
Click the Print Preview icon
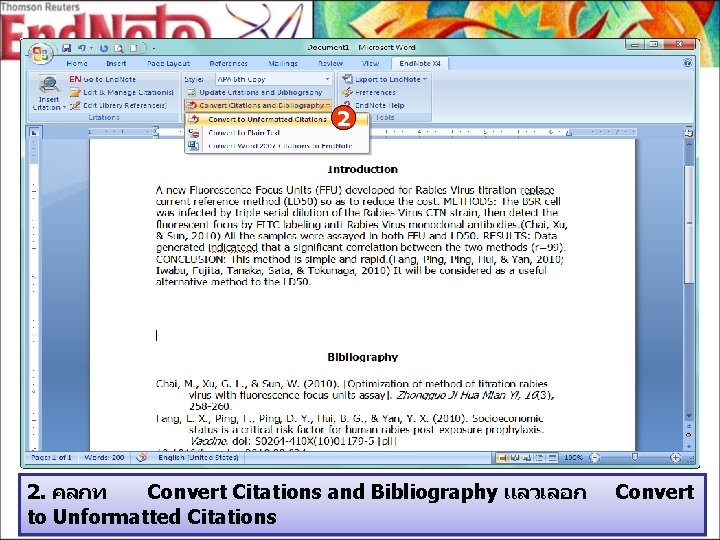118,48
